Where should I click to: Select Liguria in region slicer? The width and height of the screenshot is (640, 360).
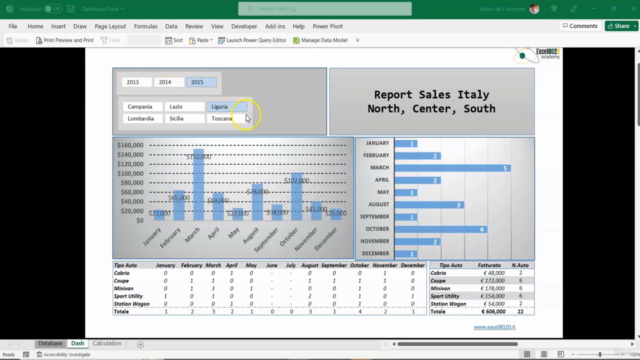point(227,107)
